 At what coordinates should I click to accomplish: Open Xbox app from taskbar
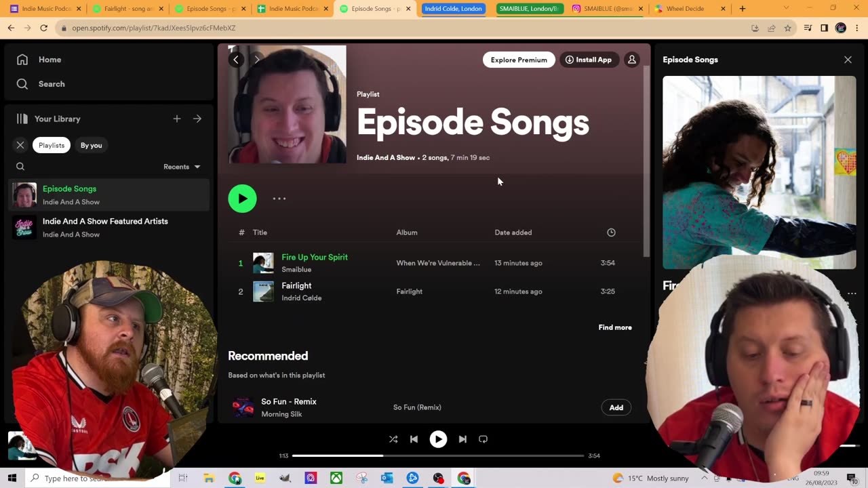pyautogui.click(x=336, y=479)
